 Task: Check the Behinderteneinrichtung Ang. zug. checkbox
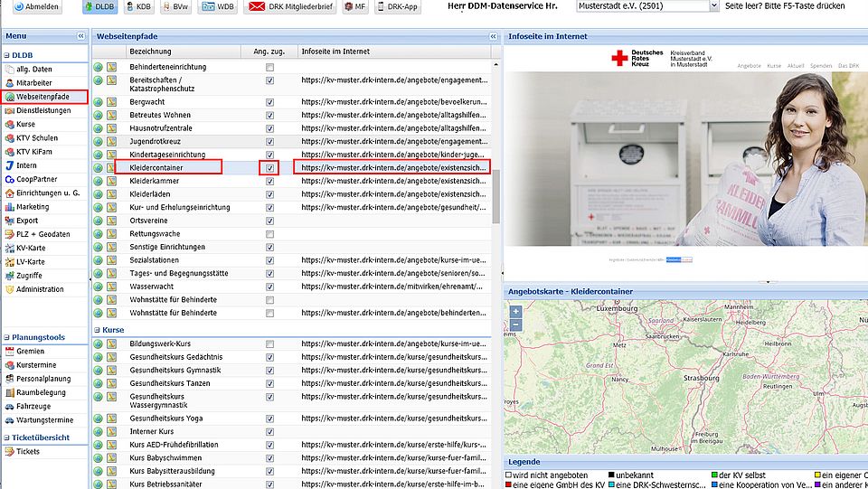click(269, 68)
